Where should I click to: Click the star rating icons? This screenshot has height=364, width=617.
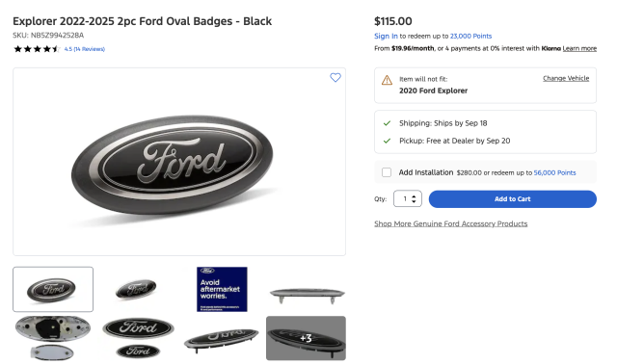[x=37, y=49]
